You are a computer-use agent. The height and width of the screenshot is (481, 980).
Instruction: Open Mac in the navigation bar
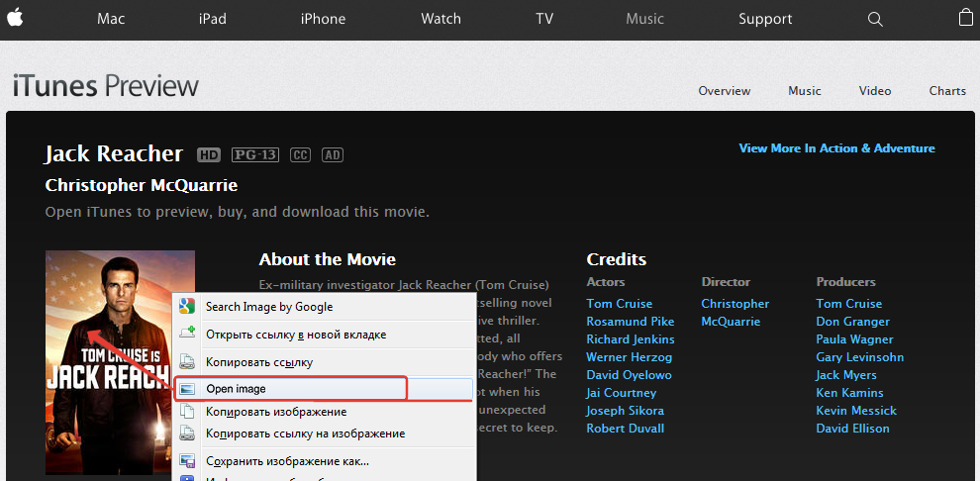(111, 19)
